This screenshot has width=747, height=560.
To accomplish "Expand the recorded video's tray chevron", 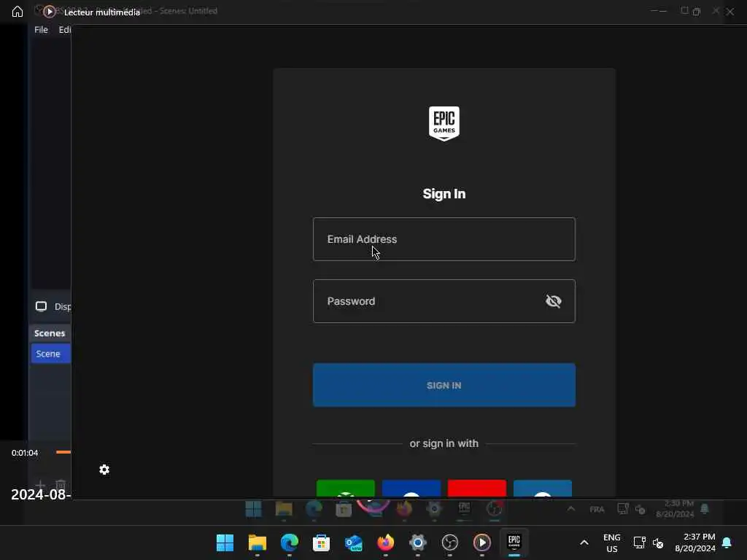I will pyautogui.click(x=570, y=509).
